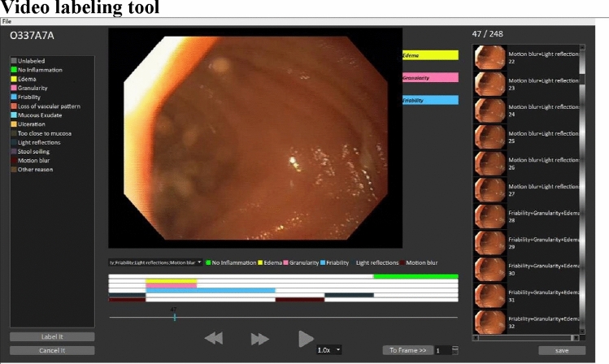Click the fast-forward playback icon
Image resolution: width=609 pixels, height=364 pixels.
coord(260,339)
